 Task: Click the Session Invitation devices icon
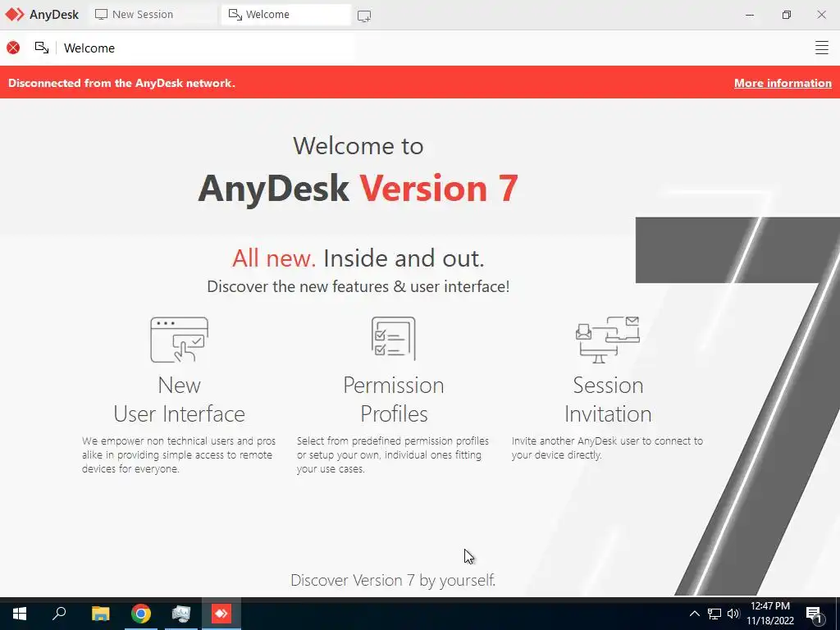608,340
